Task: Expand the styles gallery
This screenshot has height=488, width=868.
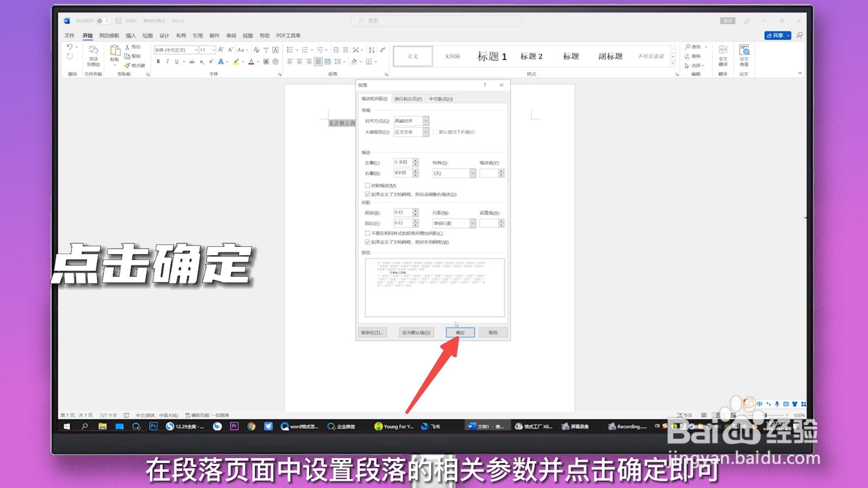Action: [673, 64]
